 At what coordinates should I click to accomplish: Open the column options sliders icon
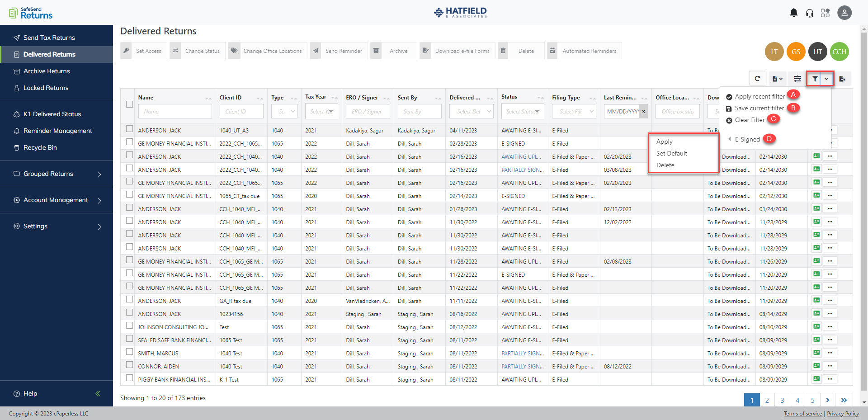click(x=797, y=78)
